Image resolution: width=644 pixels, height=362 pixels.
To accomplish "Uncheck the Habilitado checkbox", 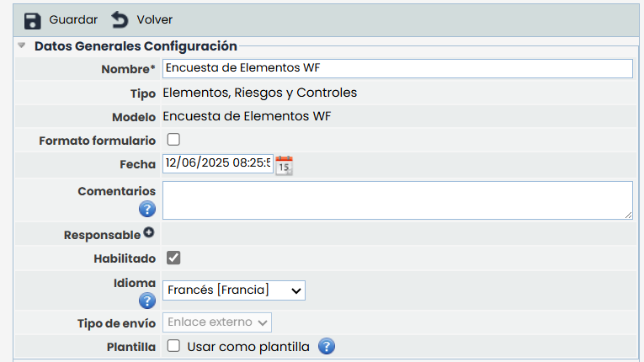I will tap(173, 258).
